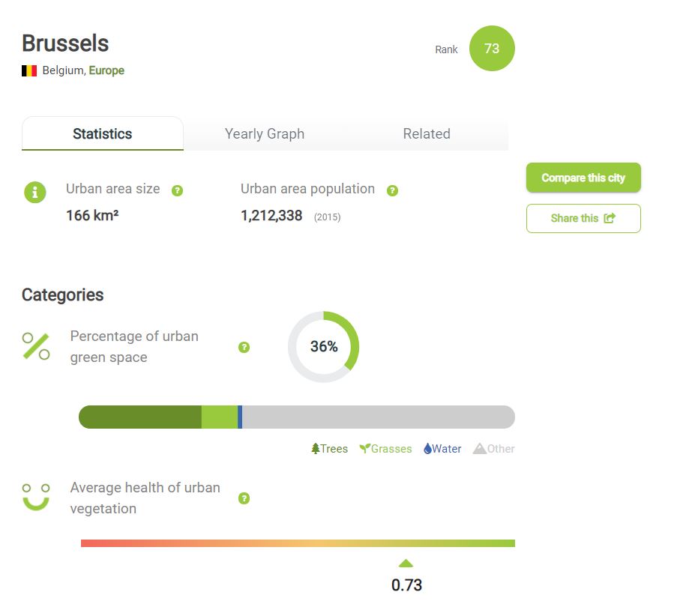Click the green info icon beside Urban area size
Screen dimensions: 686x616
click(35, 193)
